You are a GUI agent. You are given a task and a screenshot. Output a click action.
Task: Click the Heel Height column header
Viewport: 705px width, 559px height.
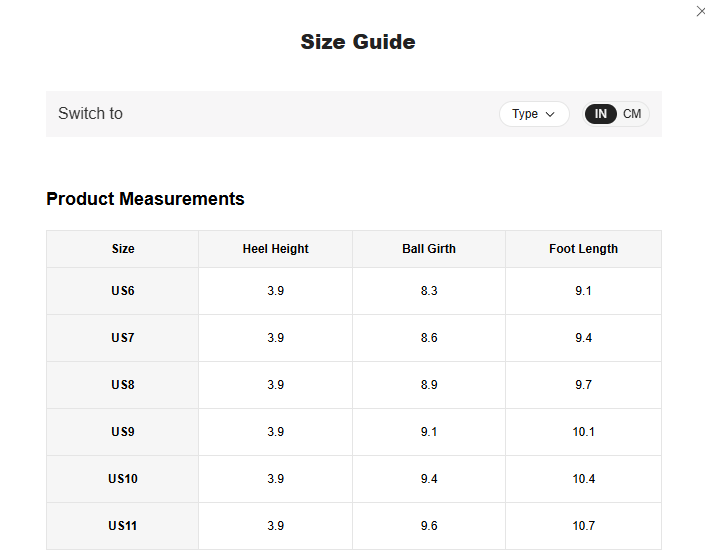tap(276, 249)
